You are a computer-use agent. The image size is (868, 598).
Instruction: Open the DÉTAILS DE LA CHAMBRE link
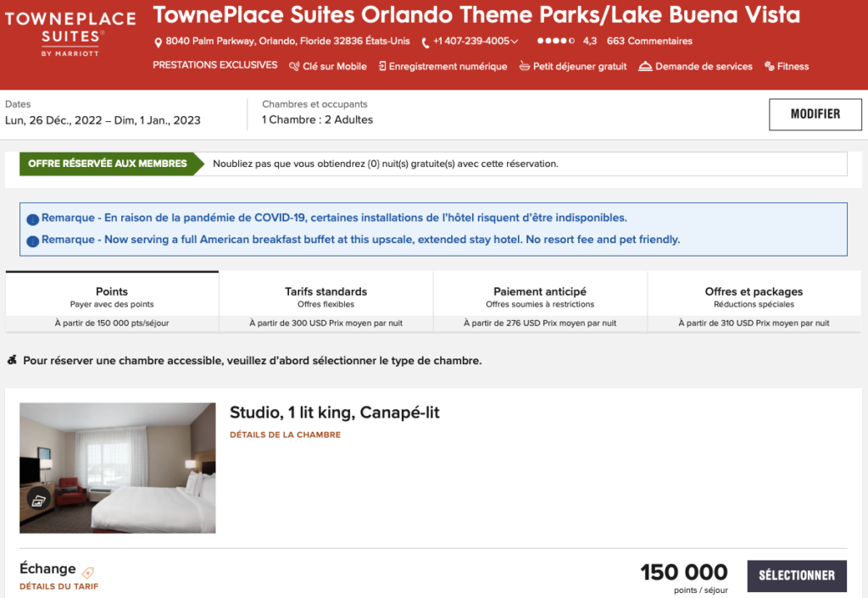pos(285,435)
